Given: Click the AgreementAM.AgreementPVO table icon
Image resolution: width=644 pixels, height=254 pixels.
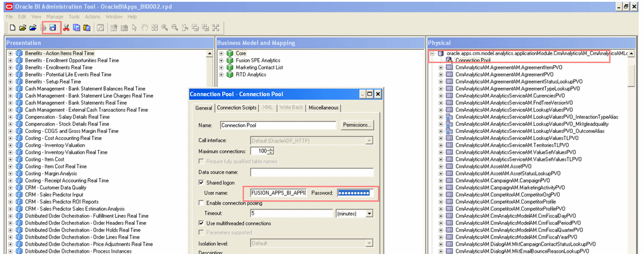Looking at the screenshot, I should pyautogui.click(x=449, y=75).
